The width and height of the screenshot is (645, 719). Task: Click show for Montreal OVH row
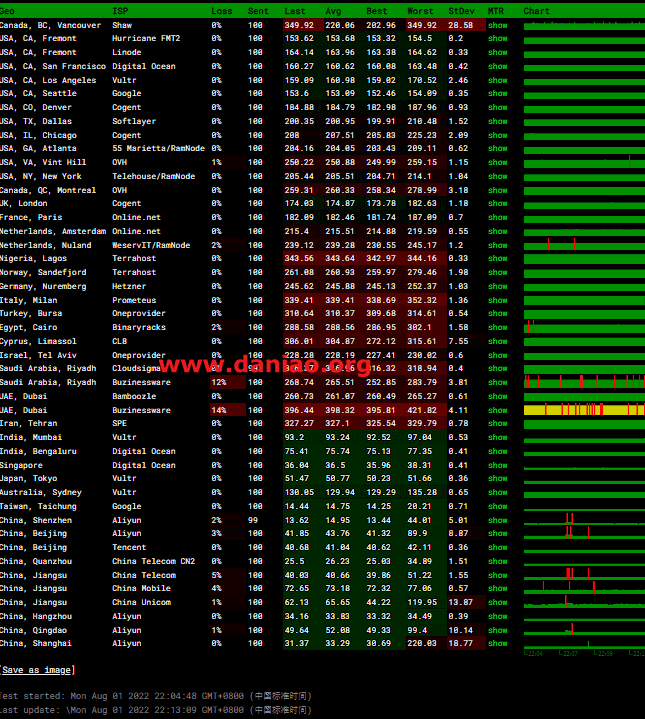tap(497, 190)
